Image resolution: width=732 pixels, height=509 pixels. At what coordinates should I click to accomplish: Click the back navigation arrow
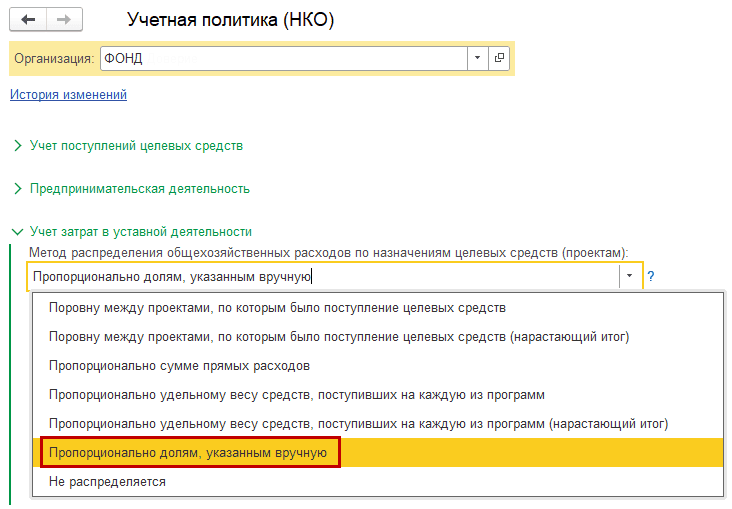click(29, 20)
